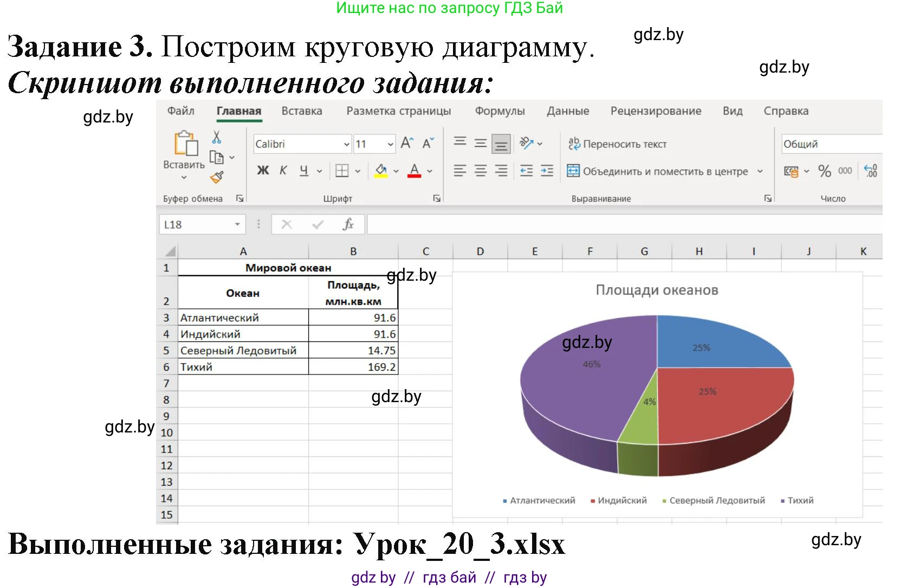Expand the borders dropdown arrow
This screenshot has height=588, width=900.
point(358,171)
